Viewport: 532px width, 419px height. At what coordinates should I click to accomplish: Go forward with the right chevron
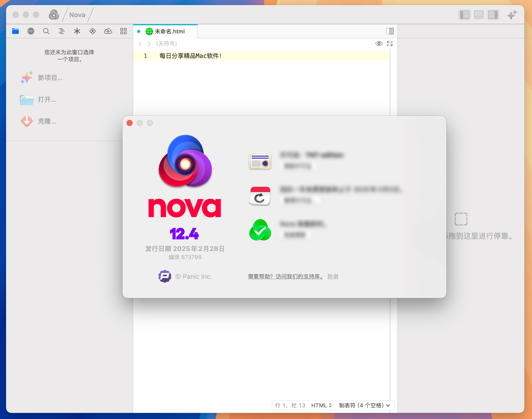coord(149,44)
